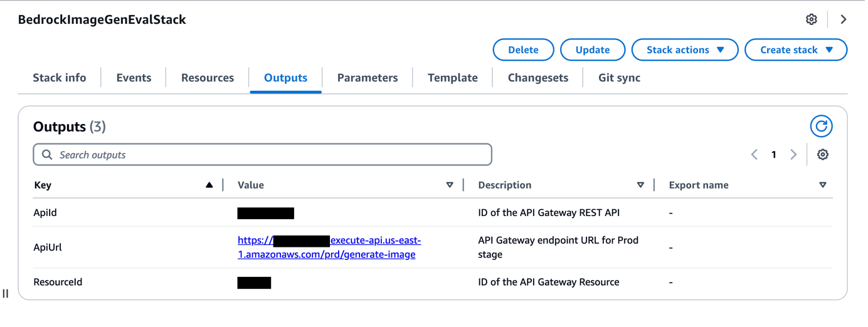The height and width of the screenshot is (327, 868).
Task: Switch to Stack info tab
Action: [x=60, y=78]
